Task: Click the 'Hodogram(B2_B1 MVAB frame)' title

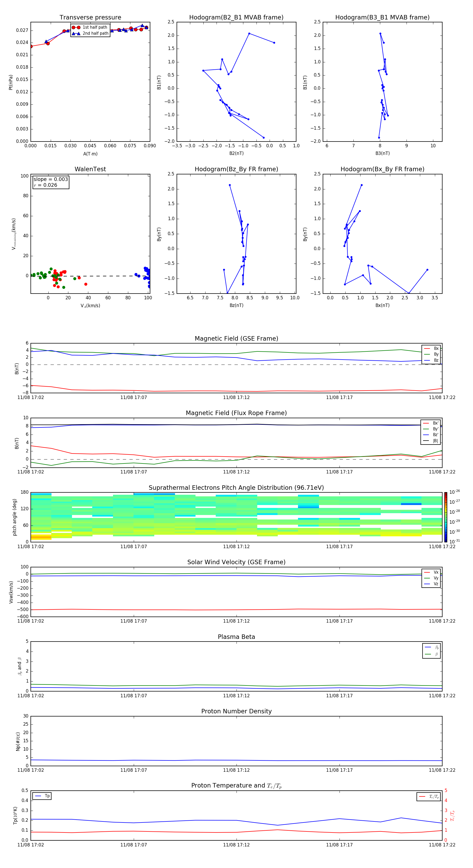Action: [x=236, y=17]
